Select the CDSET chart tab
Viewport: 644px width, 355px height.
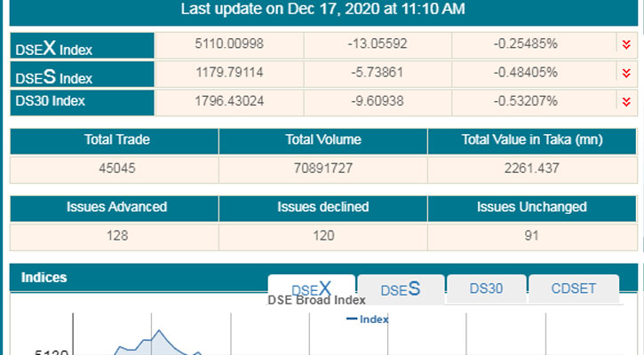click(x=572, y=288)
